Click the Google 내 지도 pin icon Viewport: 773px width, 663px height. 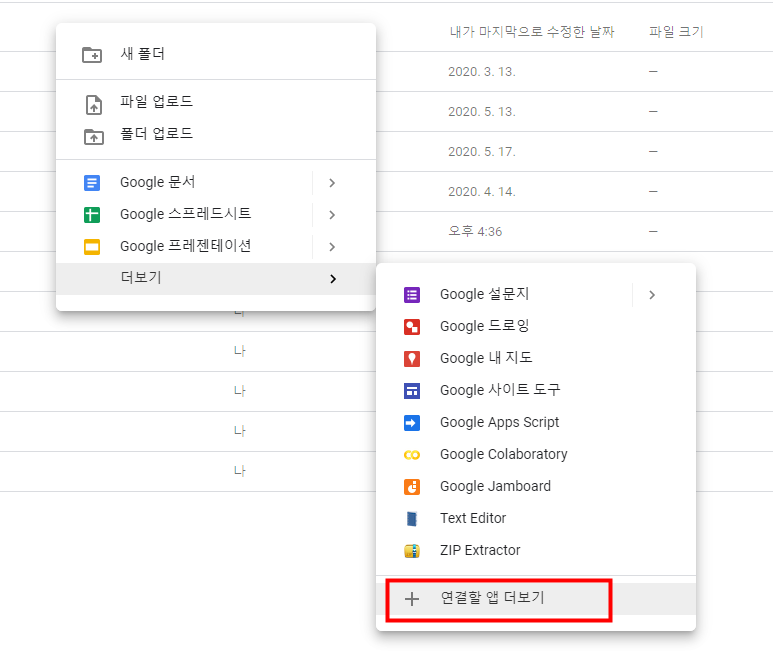(x=412, y=359)
